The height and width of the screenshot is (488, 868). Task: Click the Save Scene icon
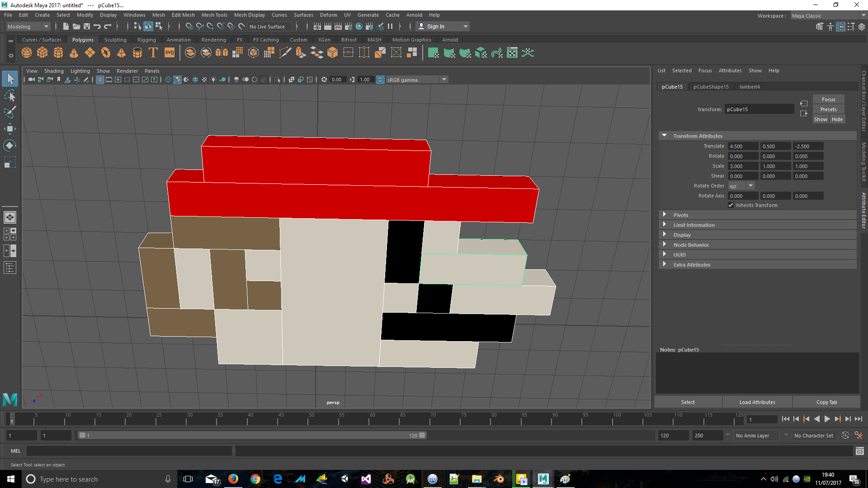tap(87, 27)
